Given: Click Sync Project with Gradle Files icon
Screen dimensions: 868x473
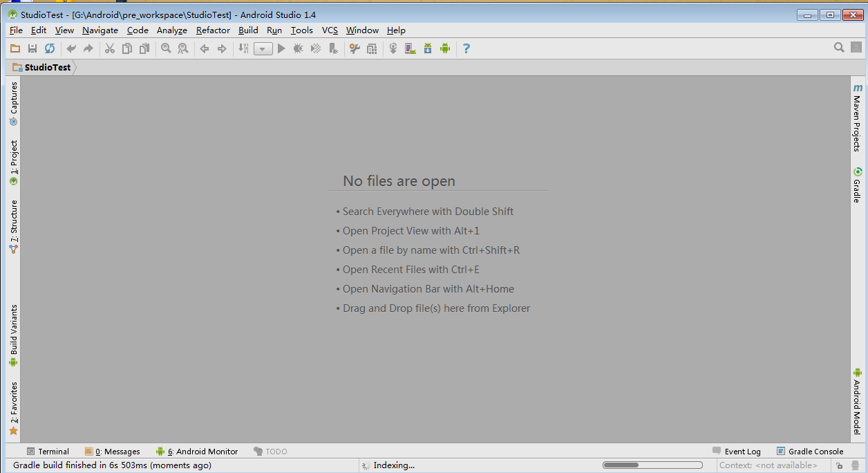Looking at the screenshot, I should click(x=393, y=48).
